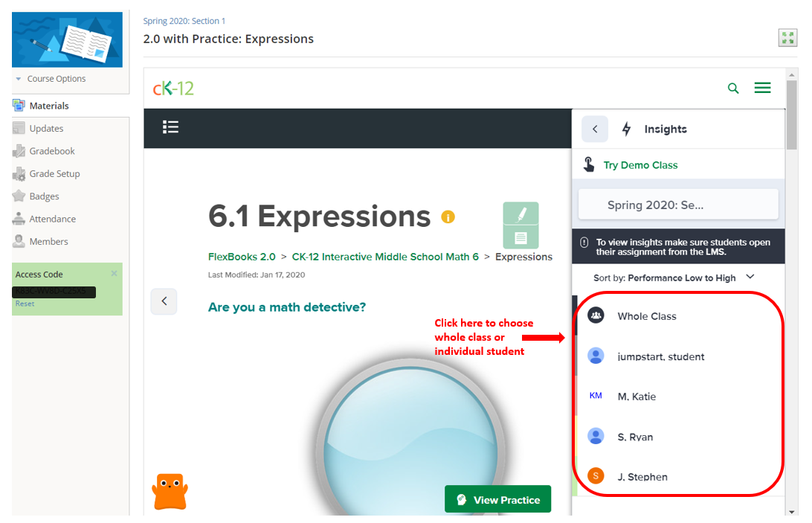
Task: Open the Attendance menu item
Action: [x=52, y=219]
